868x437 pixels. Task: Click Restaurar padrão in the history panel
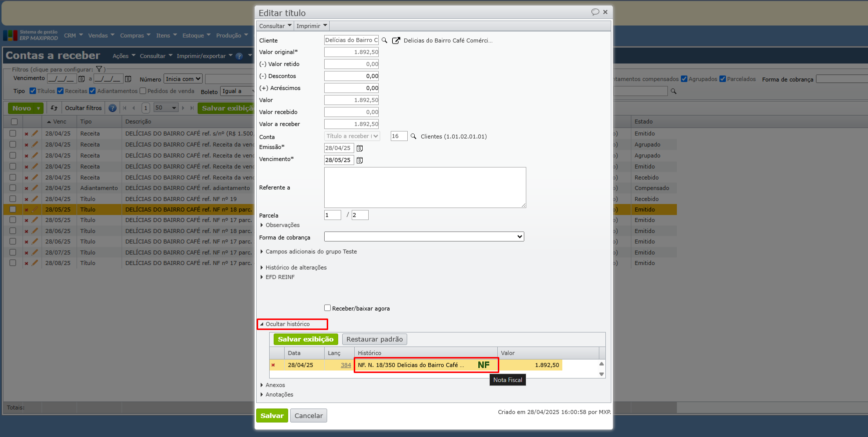click(375, 339)
